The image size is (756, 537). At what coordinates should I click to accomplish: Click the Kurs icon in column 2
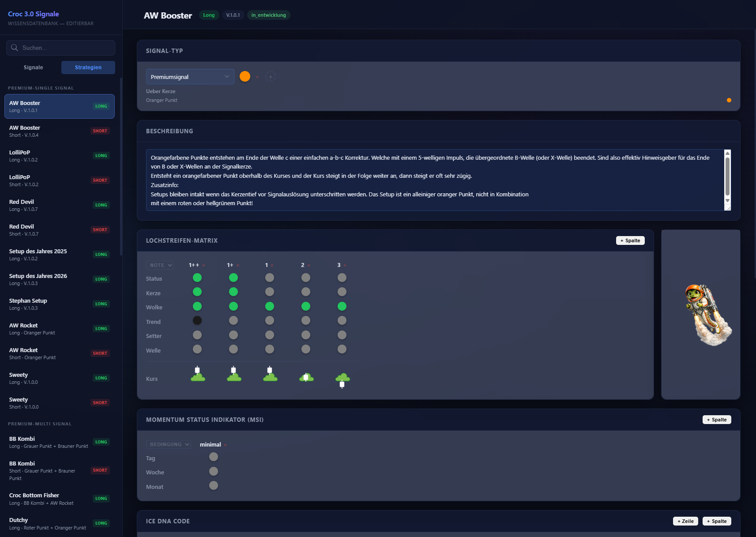(x=306, y=377)
